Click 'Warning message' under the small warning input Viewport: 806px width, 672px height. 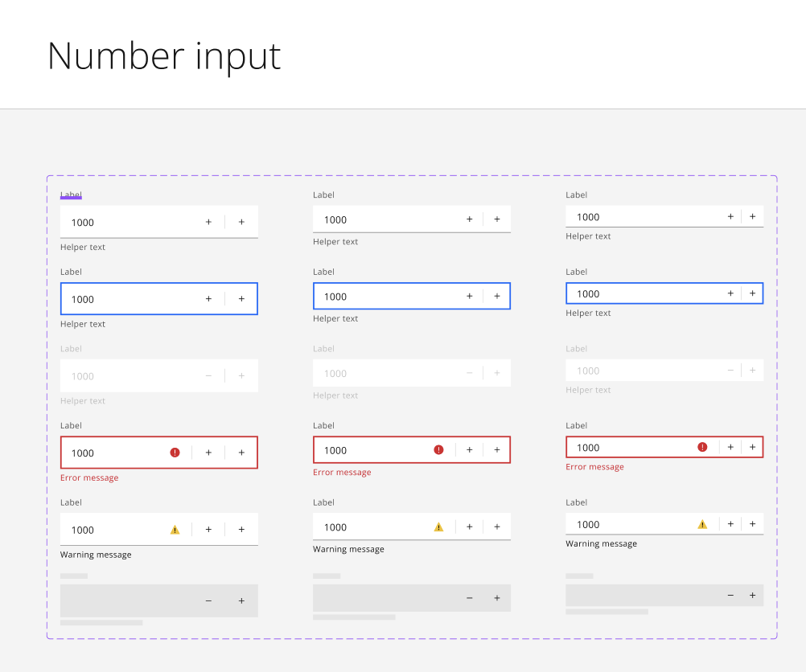[x=602, y=543]
